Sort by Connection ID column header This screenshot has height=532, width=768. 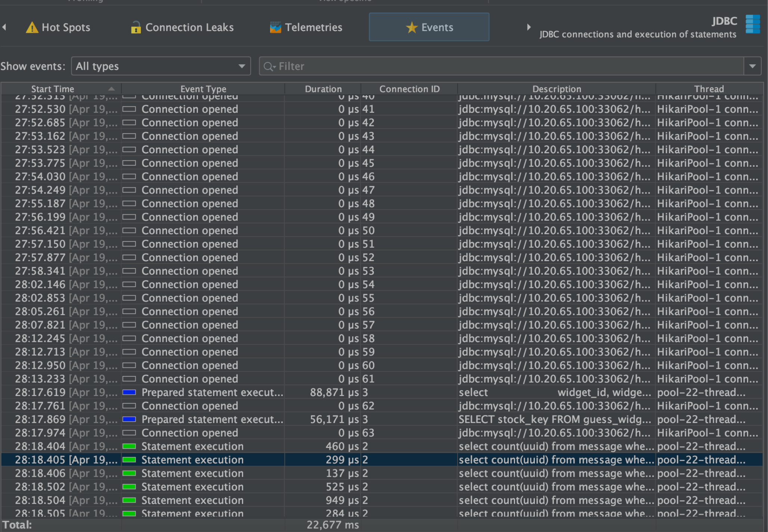[x=409, y=89]
